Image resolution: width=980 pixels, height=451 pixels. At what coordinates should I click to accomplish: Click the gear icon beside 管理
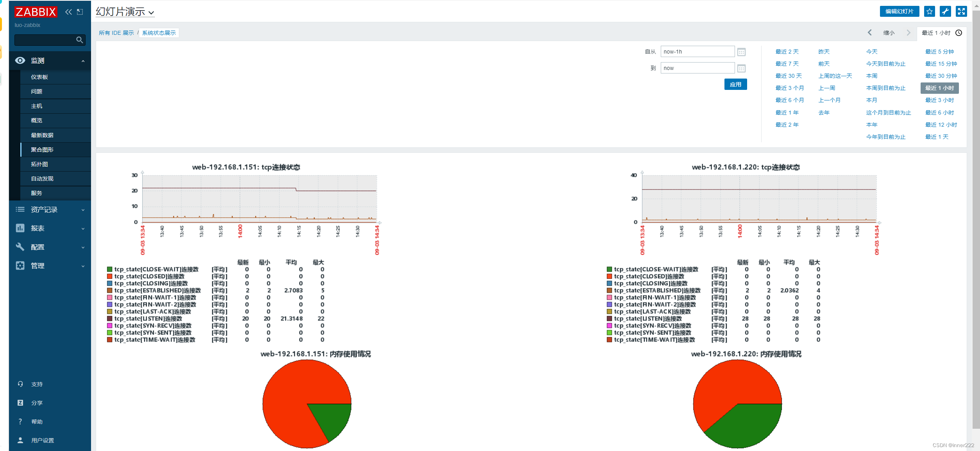coord(20,265)
